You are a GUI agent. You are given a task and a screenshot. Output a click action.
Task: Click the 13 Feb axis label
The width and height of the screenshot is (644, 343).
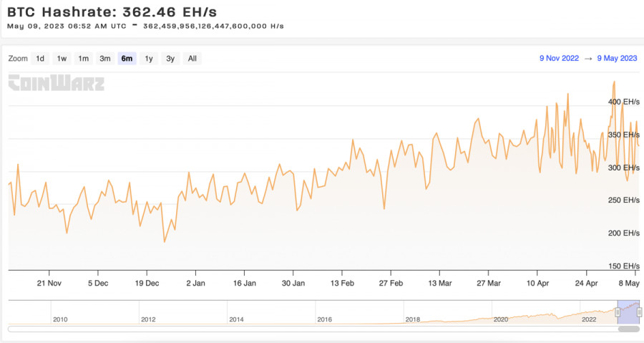click(342, 283)
